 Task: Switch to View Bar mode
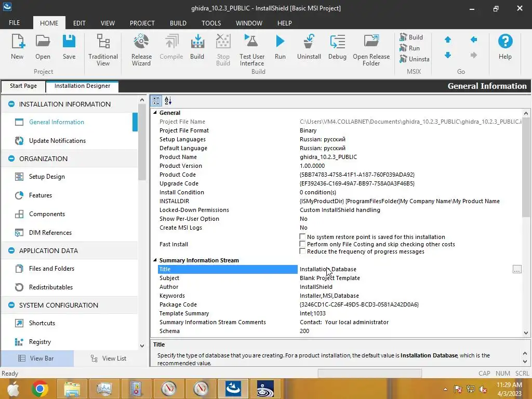[x=37, y=358]
